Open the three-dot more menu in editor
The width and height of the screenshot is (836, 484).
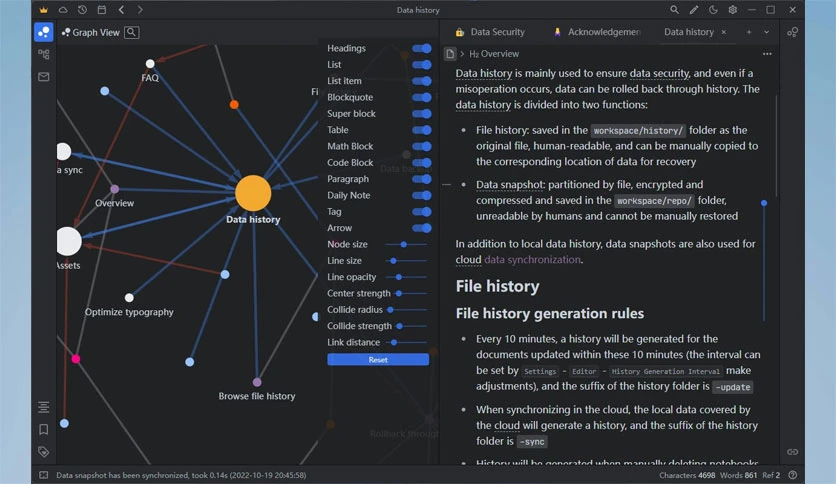coord(767,54)
